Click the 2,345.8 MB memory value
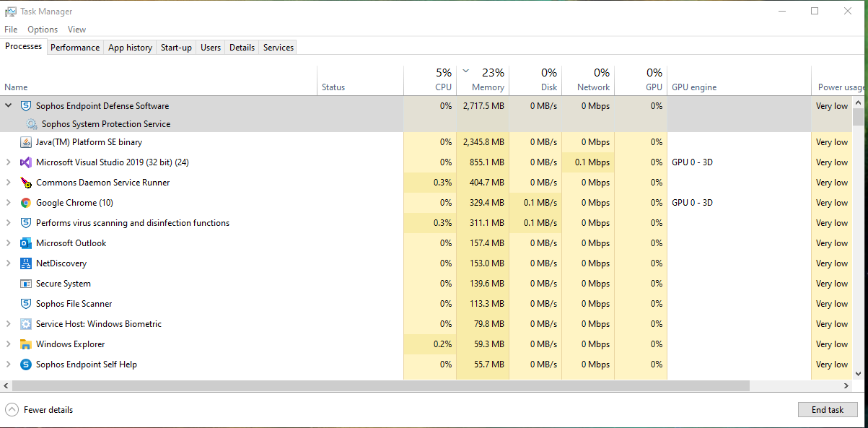This screenshot has height=428, width=868. pyautogui.click(x=483, y=142)
